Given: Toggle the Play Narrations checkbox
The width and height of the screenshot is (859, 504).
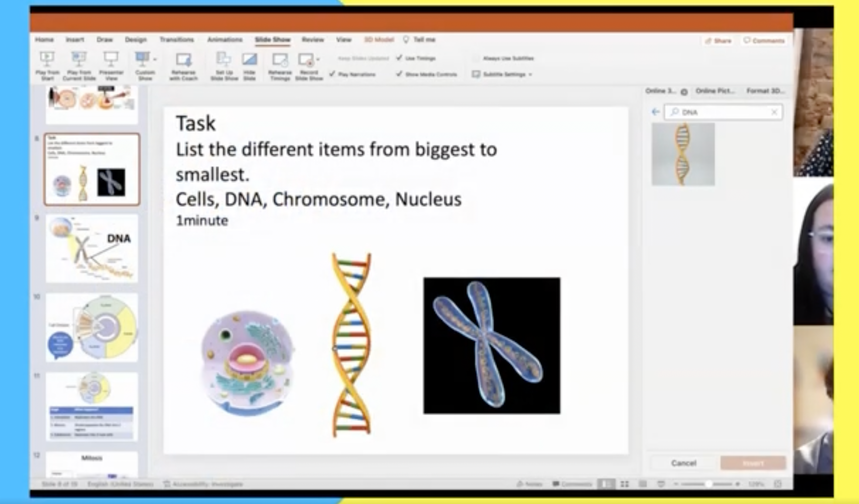Looking at the screenshot, I should coord(332,74).
